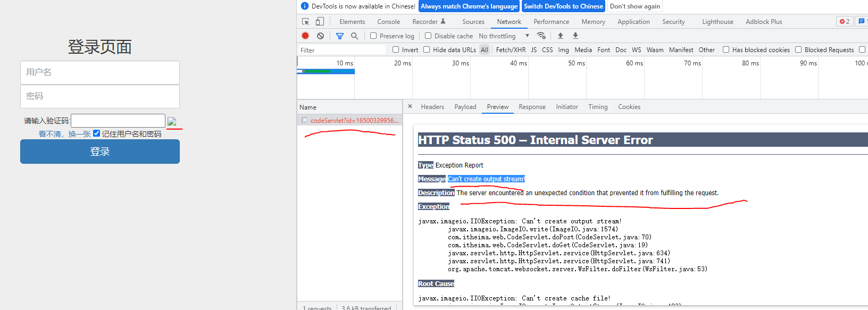The width and height of the screenshot is (868, 310).
Task: Check the Invert filter checkbox
Action: point(396,49)
